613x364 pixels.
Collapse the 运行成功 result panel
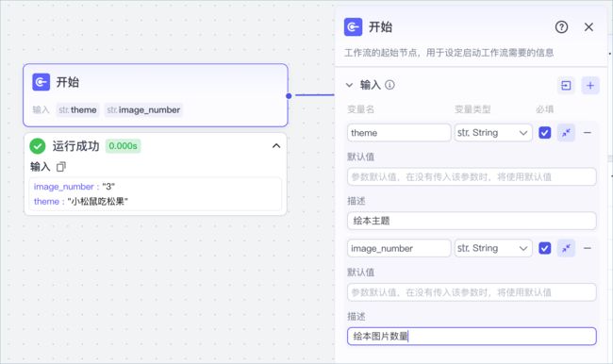(276, 146)
